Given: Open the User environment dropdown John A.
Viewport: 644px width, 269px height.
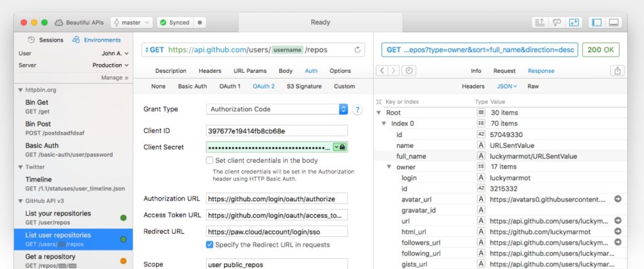Looking at the screenshot, I should coord(115,53).
